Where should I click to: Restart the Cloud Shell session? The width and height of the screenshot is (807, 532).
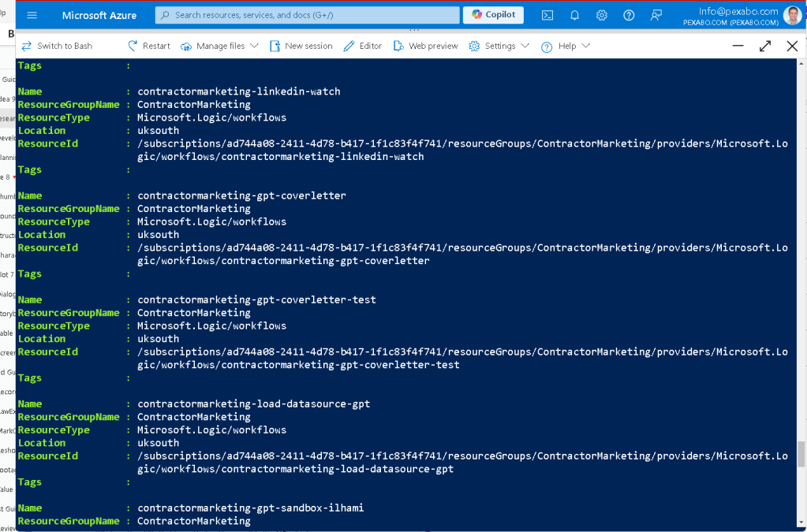(x=149, y=46)
